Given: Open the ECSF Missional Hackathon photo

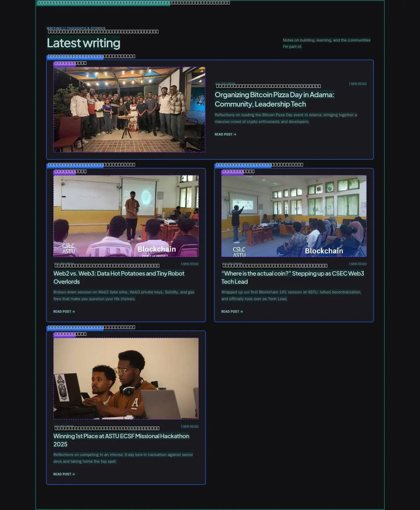Looking at the screenshot, I should [126, 379].
